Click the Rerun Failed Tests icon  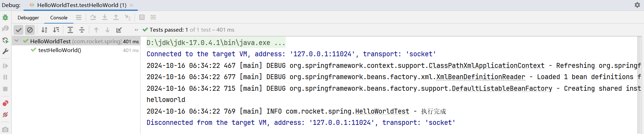coord(5,28)
